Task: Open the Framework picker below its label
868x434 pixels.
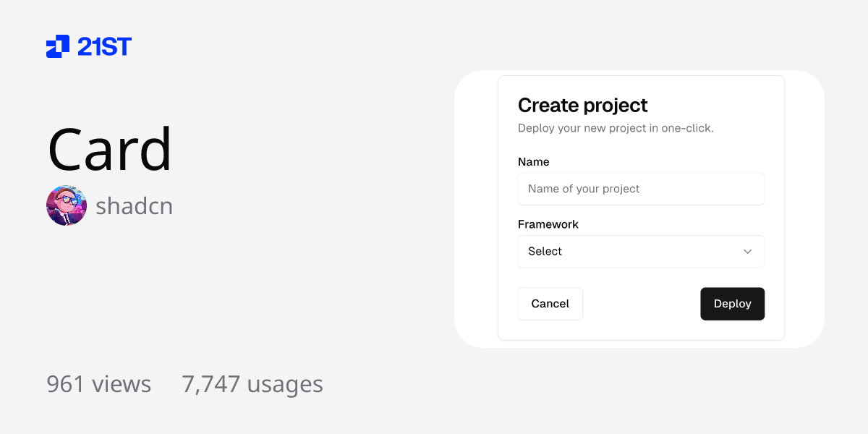Action: click(x=641, y=251)
